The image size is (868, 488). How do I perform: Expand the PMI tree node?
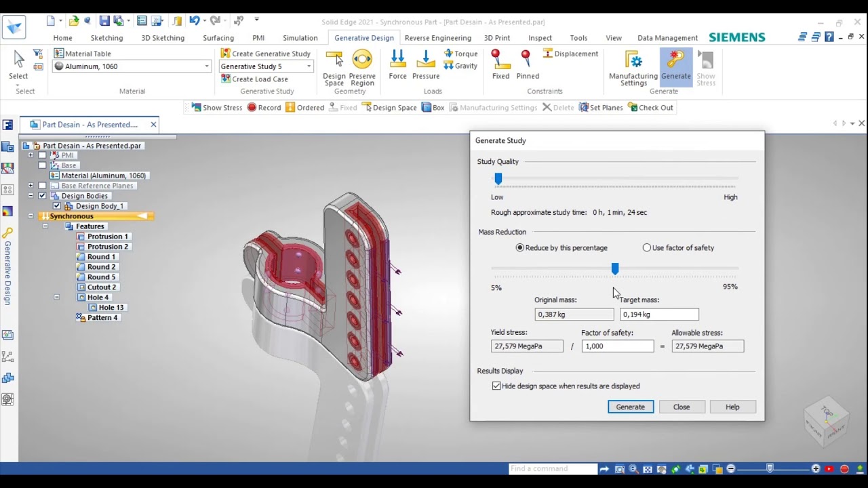pos(31,155)
